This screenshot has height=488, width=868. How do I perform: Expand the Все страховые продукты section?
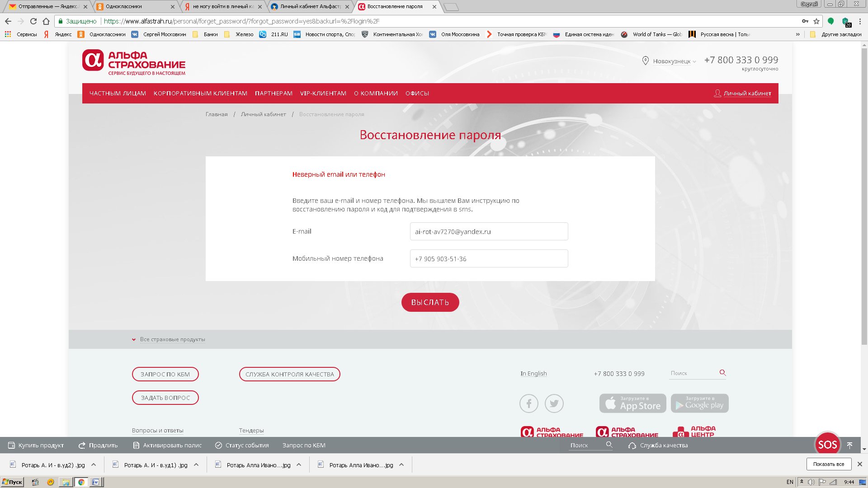pos(168,339)
